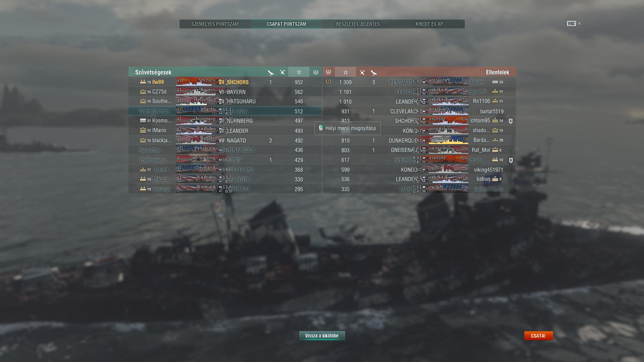Image resolution: width=644 pixels, height=362 pixels.
Task: Switch to Részletes jelentés tab
Action: (358, 24)
